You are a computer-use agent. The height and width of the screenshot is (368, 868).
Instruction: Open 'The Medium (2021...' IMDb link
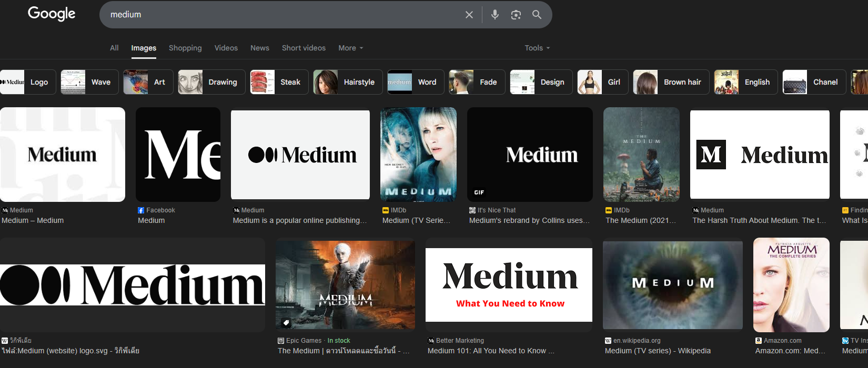coord(641,221)
